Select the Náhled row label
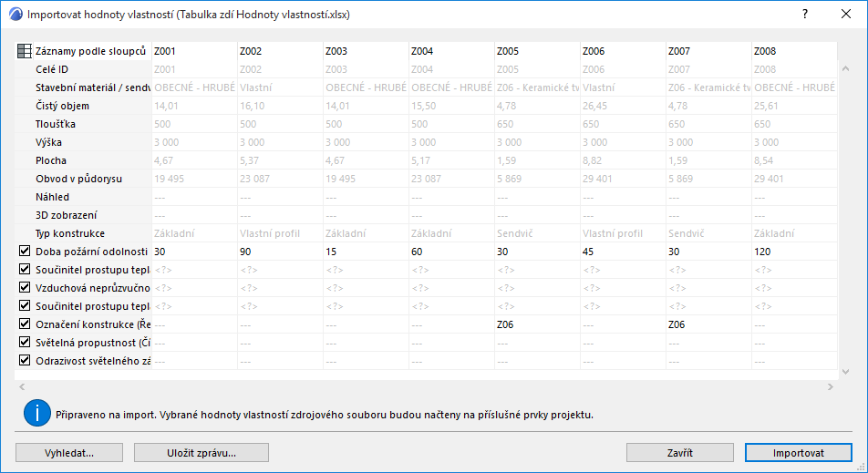This screenshot has height=473, width=868. [x=53, y=197]
